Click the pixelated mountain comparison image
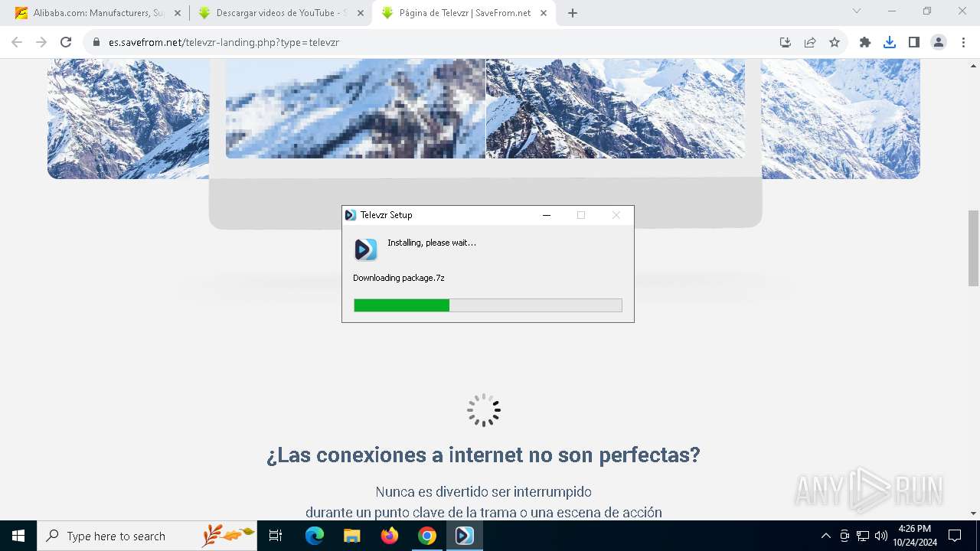The image size is (980, 551). 355,108
